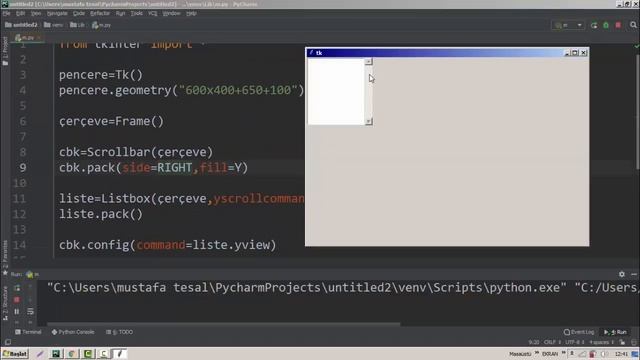Click the Masaüstü taskbar toolbar label
This screenshot has width=640, height=360.
point(520,354)
